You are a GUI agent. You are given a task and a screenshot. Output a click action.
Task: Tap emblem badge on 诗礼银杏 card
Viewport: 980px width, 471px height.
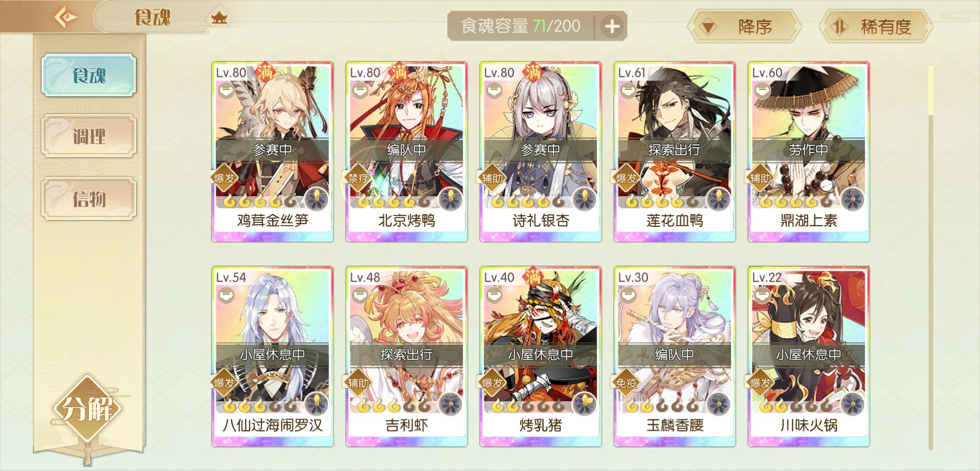584,199
